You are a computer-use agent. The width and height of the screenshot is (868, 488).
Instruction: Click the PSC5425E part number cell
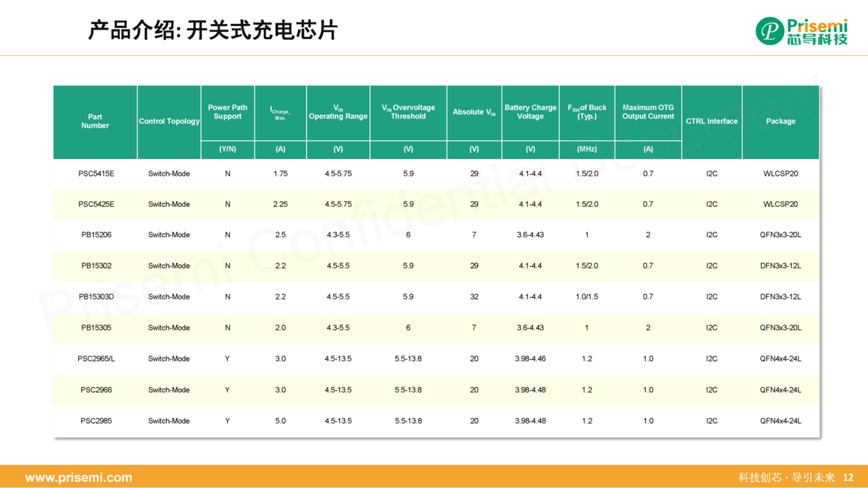point(96,204)
